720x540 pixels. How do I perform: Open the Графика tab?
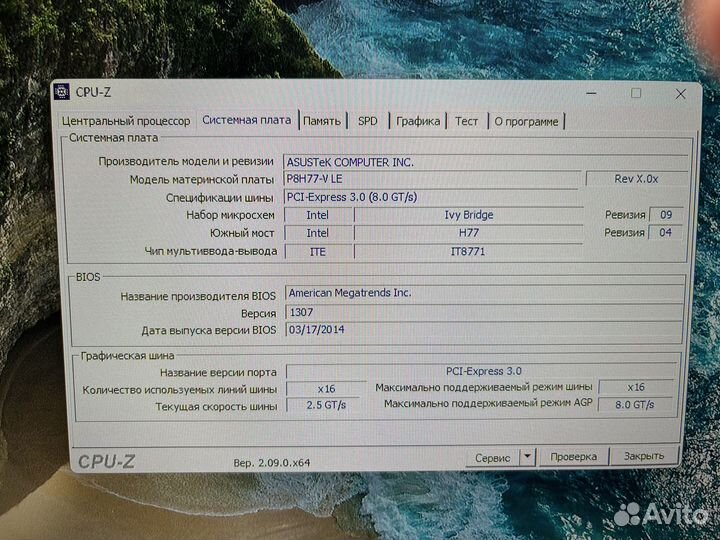pyautogui.click(x=417, y=121)
